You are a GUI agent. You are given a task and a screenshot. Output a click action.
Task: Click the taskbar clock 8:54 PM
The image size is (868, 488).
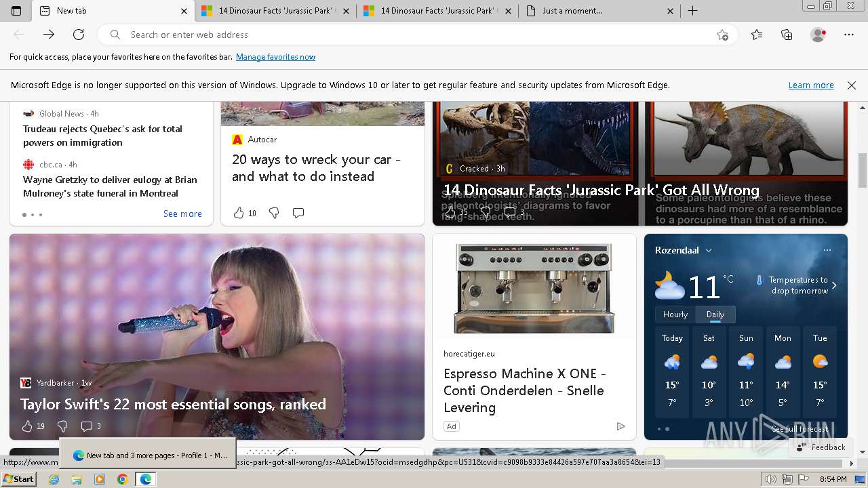(833, 479)
